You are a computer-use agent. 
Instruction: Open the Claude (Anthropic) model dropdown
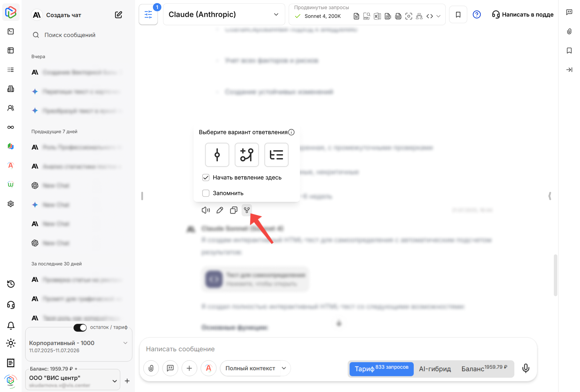[x=224, y=15]
